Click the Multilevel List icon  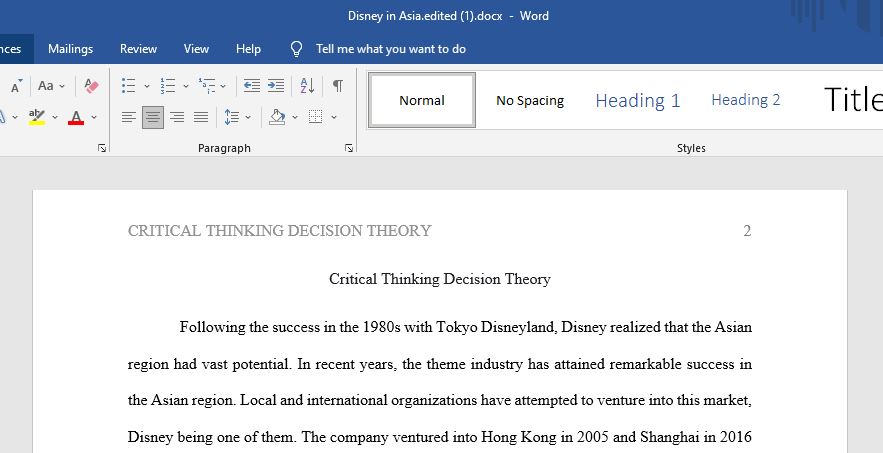[207, 86]
